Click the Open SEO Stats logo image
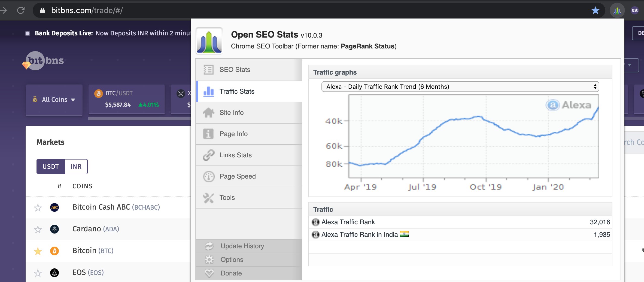644x282 pixels. (x=209, y=41)
